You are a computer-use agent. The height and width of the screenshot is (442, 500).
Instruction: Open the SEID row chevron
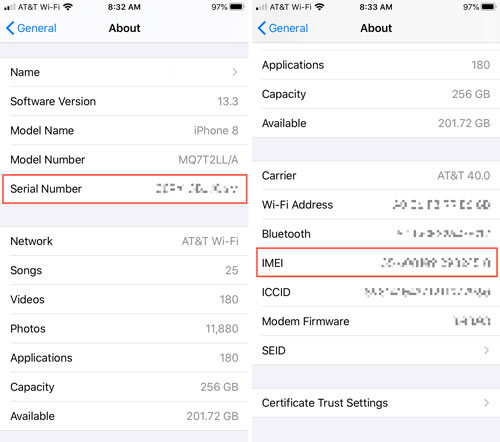coord(486,350)
